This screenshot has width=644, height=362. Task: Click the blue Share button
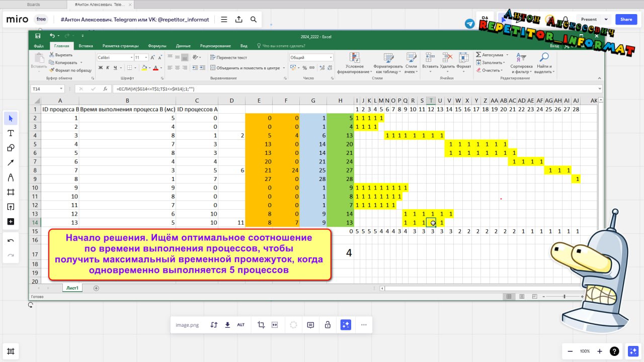click(x=626, y=20)
